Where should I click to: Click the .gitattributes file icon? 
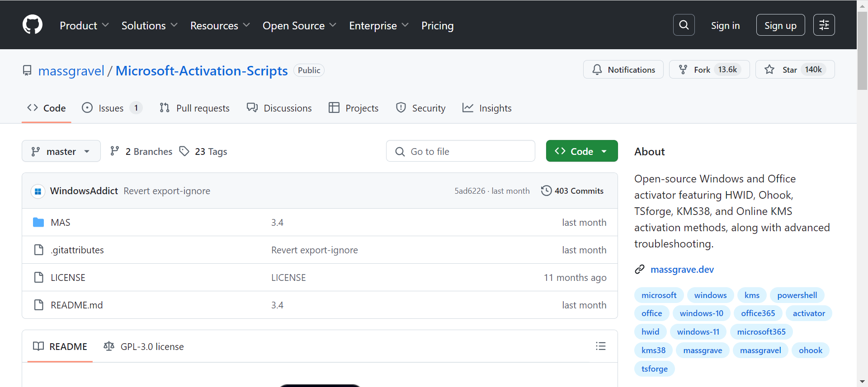pos(39,250)
